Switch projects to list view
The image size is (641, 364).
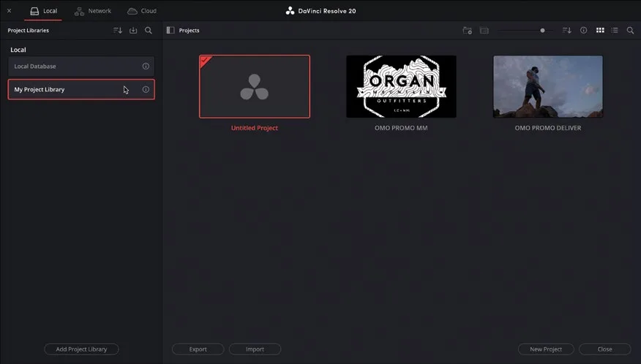click(x=615, y=30)
